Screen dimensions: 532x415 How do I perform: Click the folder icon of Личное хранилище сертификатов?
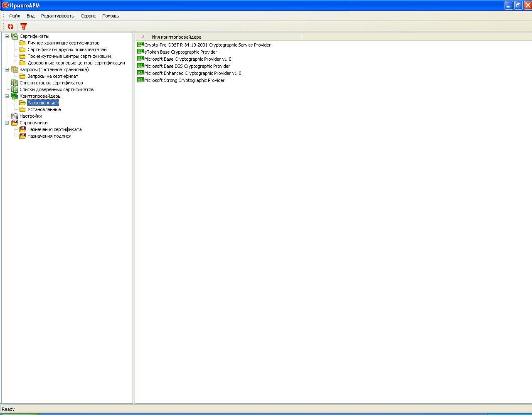pos(22,43)
